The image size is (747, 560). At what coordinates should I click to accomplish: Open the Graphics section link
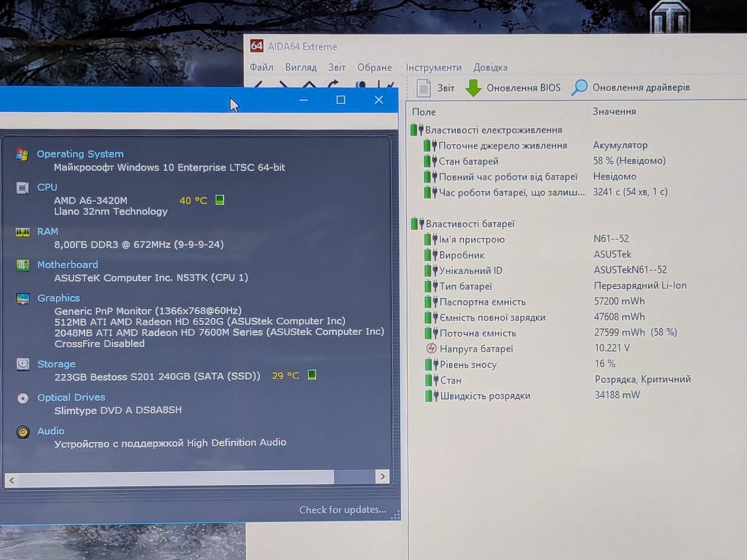[x=58, y=298]
